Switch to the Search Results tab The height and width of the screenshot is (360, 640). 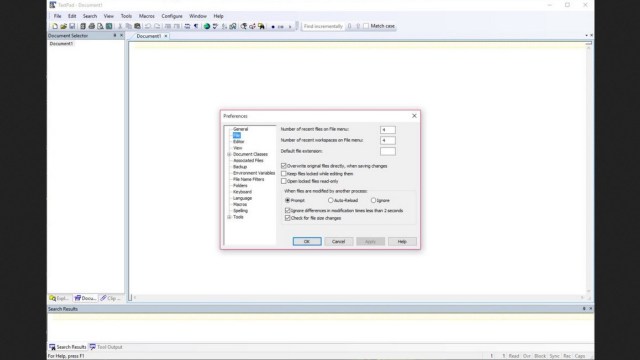[67, 347]
